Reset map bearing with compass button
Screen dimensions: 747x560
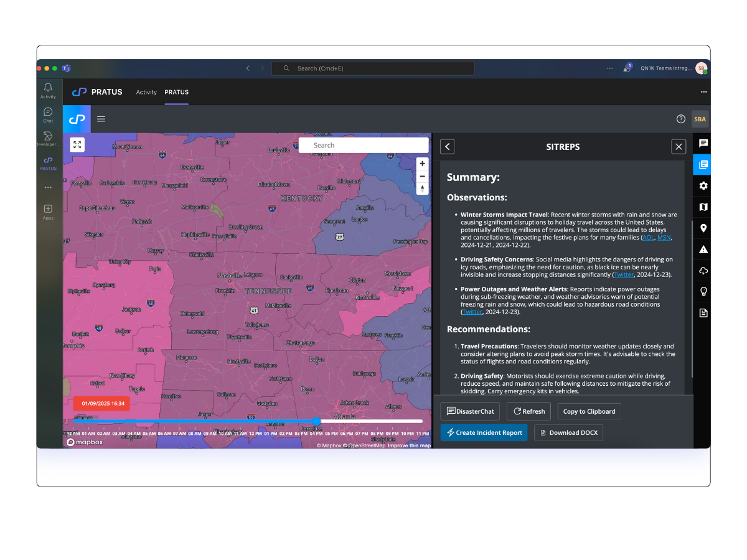422,189
